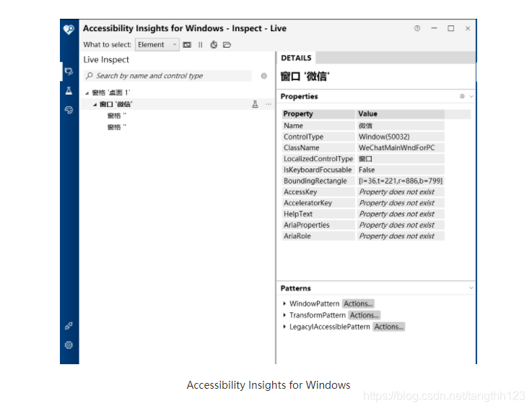
Task: Select the AriaRole property cell
Action: click(318, 236)
